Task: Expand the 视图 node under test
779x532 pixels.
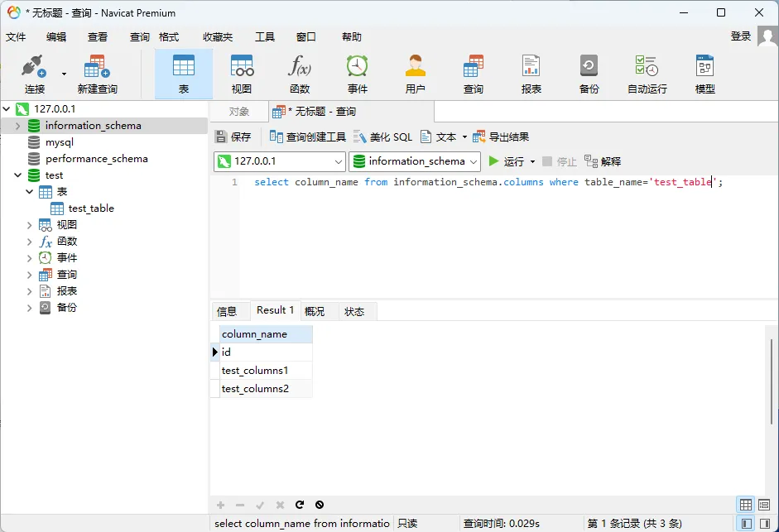Action: point(30,225)
